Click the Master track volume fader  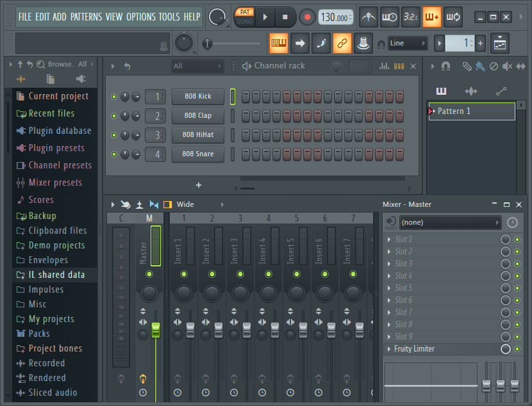click(156, 330)
